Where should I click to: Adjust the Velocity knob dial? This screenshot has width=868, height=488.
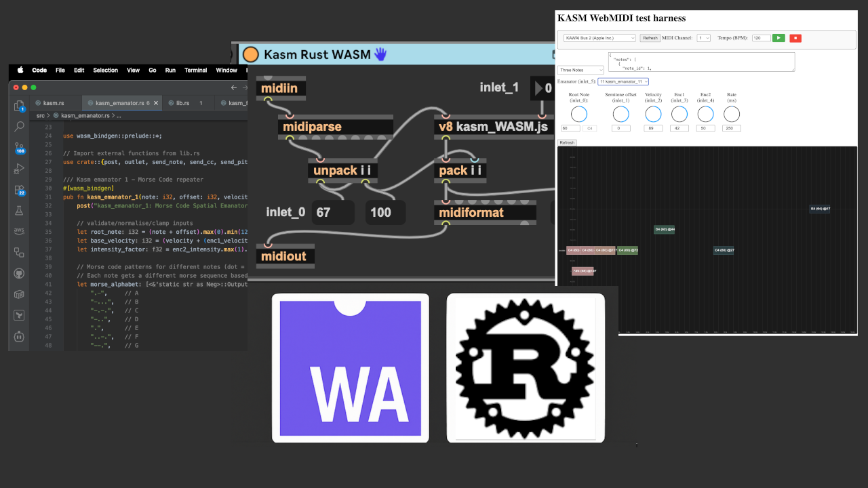pos(653,114)
